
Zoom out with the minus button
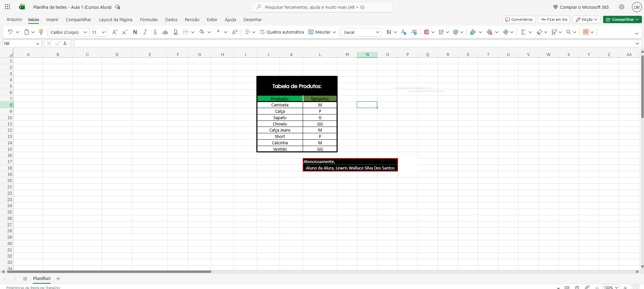click(x=597, y=287)
